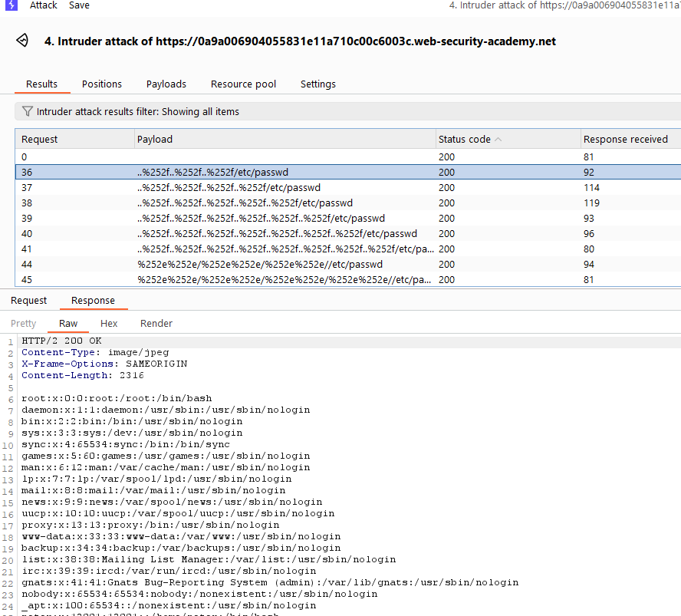
Task: Open the Settings tab
Action: pyautogui.click(x=318, y=84)
